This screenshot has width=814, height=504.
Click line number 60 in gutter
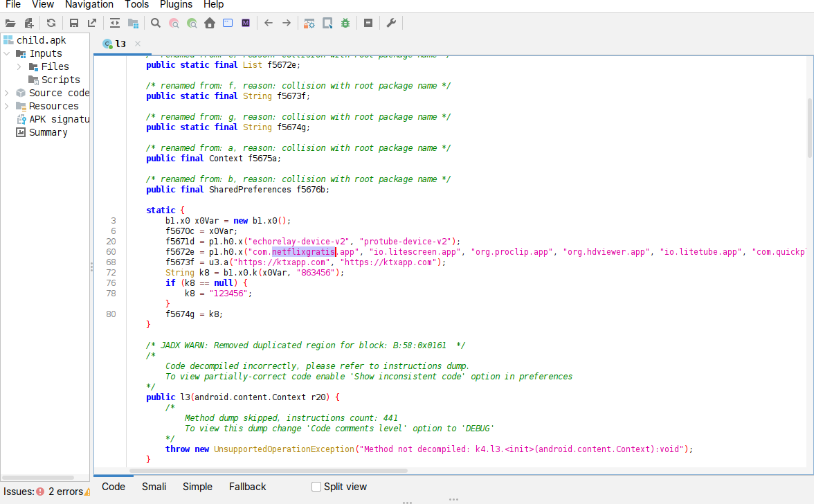click(111, 252)
